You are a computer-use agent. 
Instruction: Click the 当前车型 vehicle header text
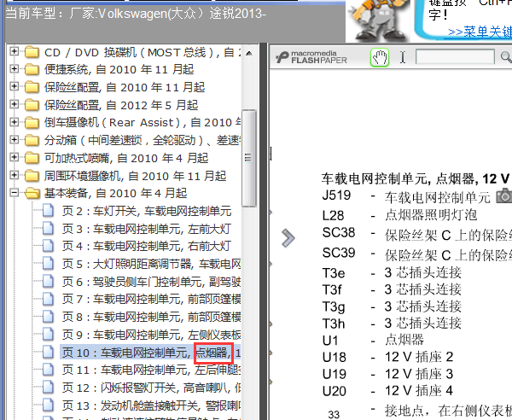click(136, 14)
